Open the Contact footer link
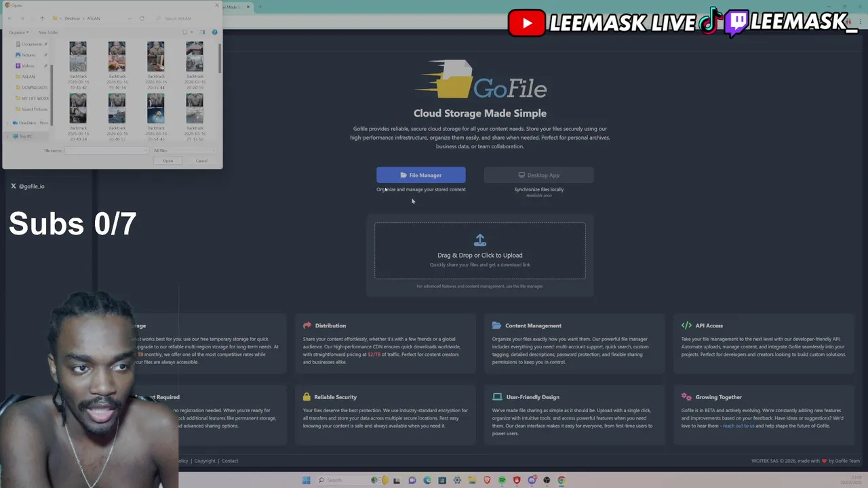The height and width of the screenshot is (488, 868). pyautogui.click(x=230, y=461)
